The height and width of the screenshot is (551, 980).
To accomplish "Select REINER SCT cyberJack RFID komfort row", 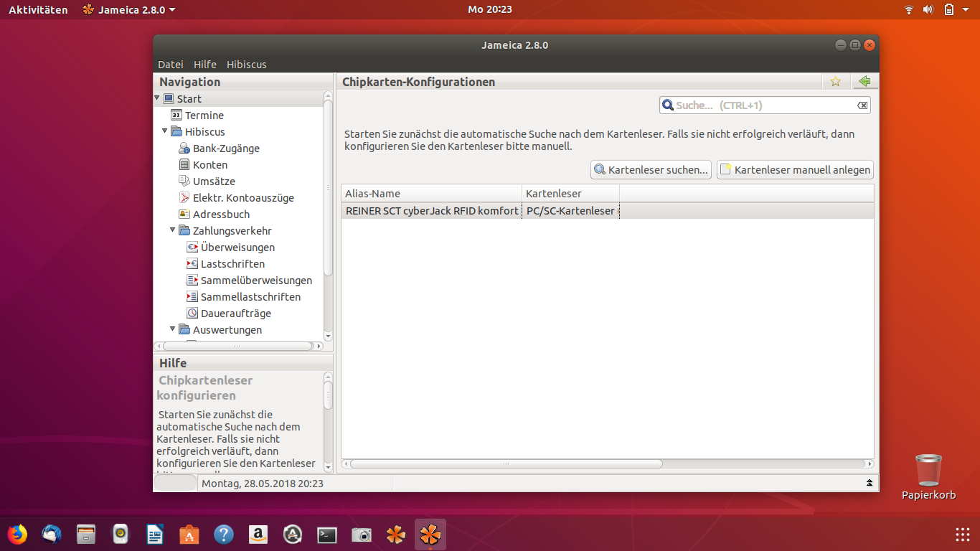I will 607,211.
